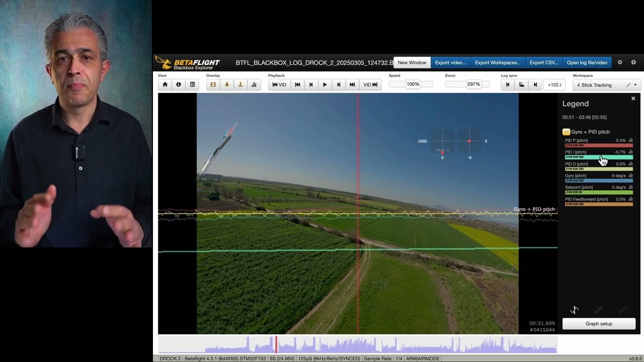The height and width of the screenshot is (362, 644).
Task: Show the values table icon
Action: click(x=192, y=84)
